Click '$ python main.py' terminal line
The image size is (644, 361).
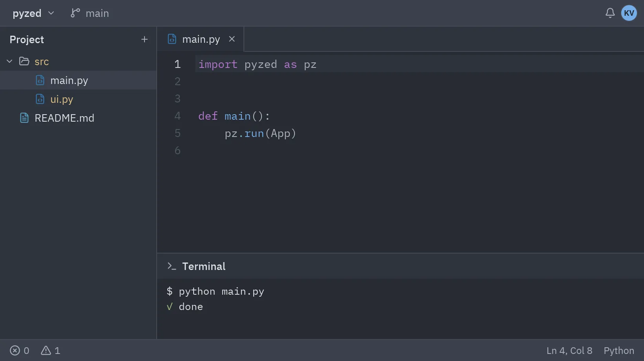215,292
